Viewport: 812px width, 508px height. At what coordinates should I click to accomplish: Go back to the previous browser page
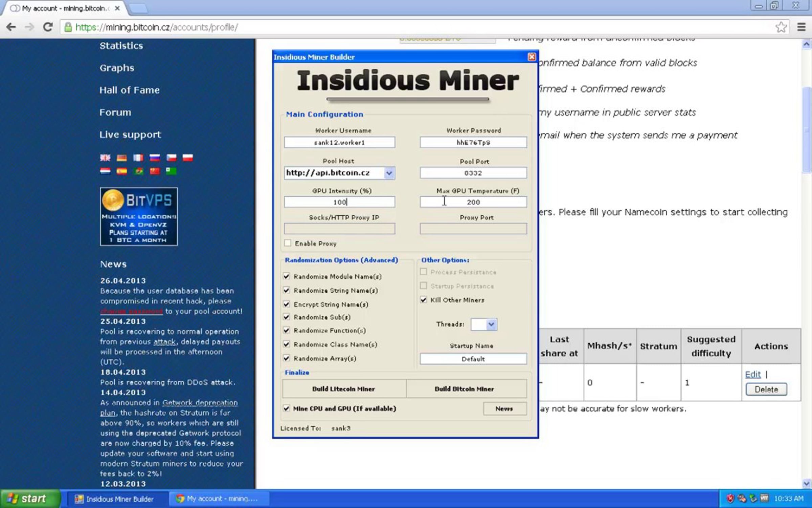pyautogui.click(x=11, y=27)
